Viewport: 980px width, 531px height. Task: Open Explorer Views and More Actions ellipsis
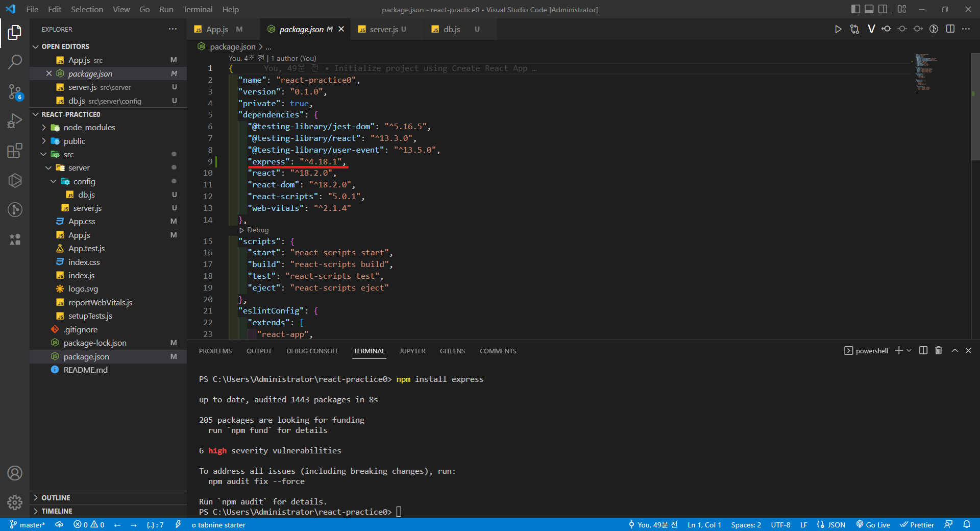pyautogui.click(x=173, y=29)
